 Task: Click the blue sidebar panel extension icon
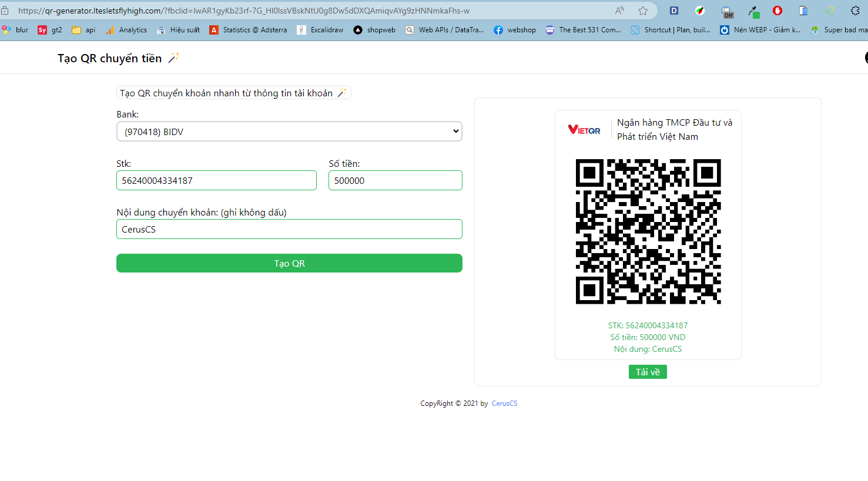tap(803, 11)
